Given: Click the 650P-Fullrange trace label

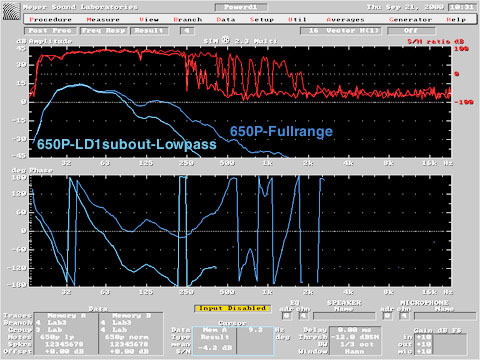Looking at the screenshot, I should [281, 131].
